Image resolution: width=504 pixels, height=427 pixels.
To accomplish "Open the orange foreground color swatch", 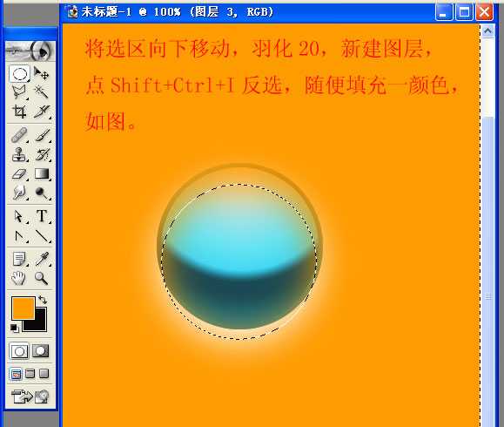I will point(24,308).
